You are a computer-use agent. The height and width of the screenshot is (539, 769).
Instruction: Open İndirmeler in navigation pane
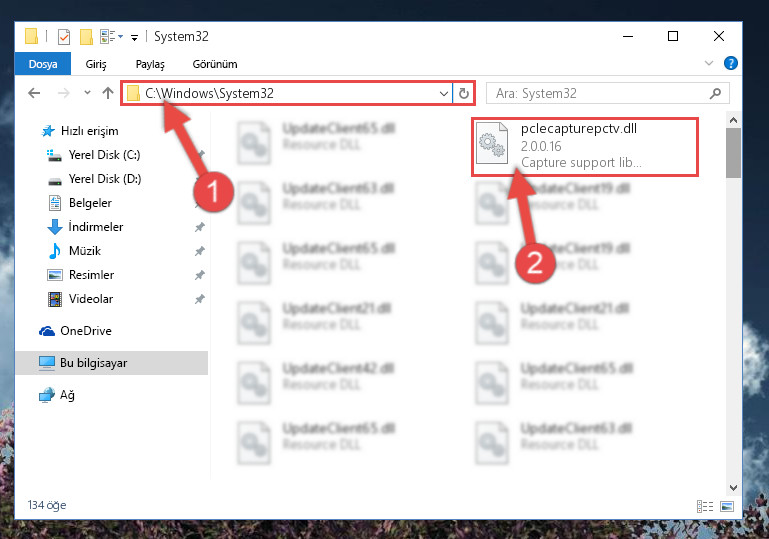coord(96,227)
